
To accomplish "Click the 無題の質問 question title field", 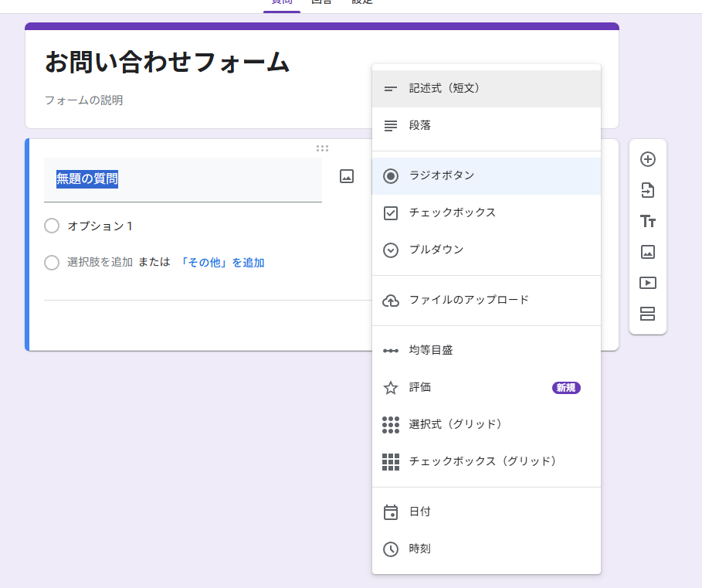I will tap(183, 179).
